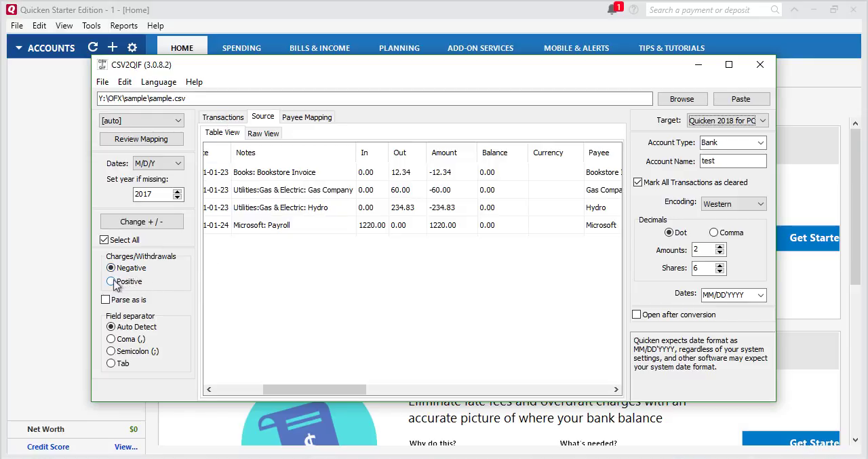The height and width of the screenshot is (459, 868).
Task: Choose Tab field separator
Action: click(x=111, y=363)
